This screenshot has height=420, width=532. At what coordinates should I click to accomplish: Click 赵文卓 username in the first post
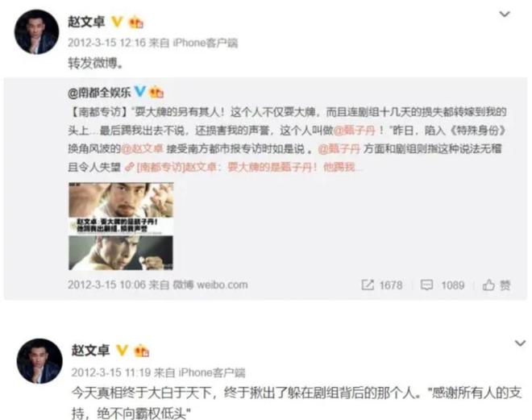[86, 22]
